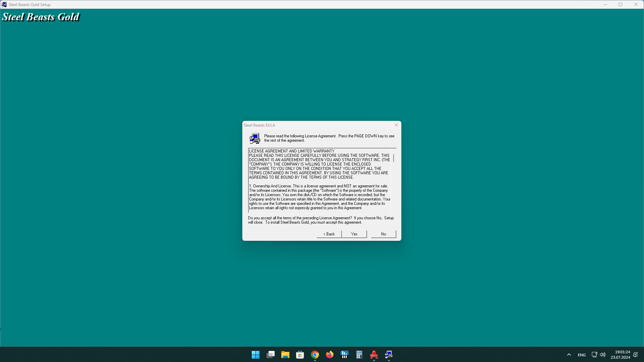Close the Steel Beasts EULA dialog

(396, 125)
